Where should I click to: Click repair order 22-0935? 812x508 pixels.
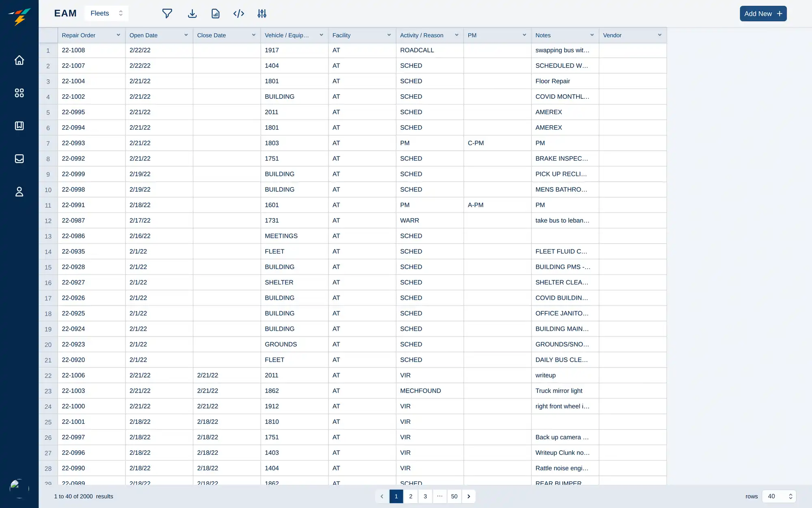click(92, 252)
